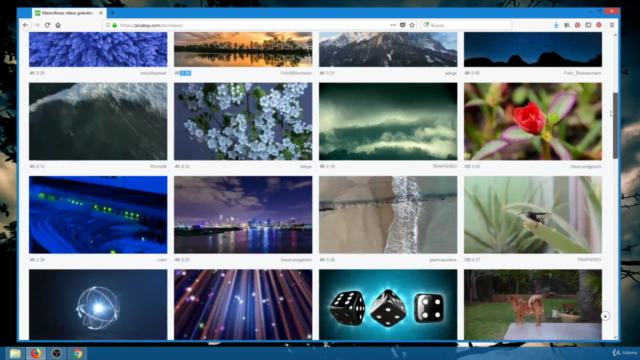Open the ocean wave video thumbnail
The image size is (640, 360).
[x=98, y=121]
